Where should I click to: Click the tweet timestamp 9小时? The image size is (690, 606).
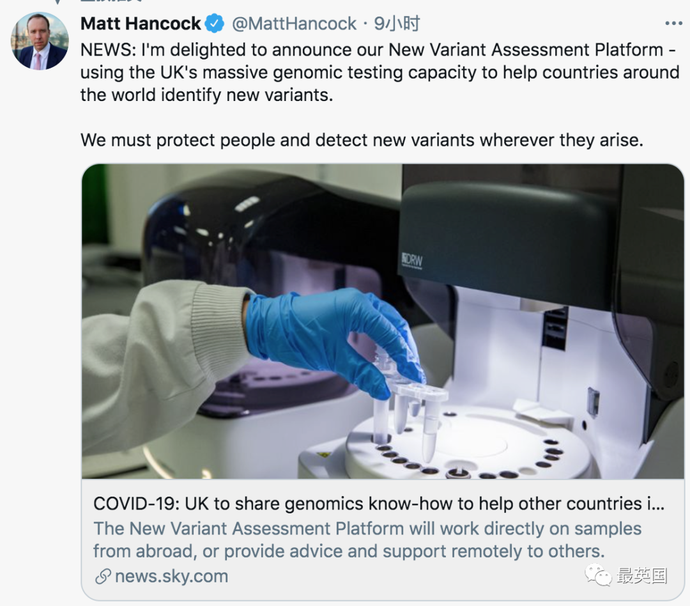(397, 23)
